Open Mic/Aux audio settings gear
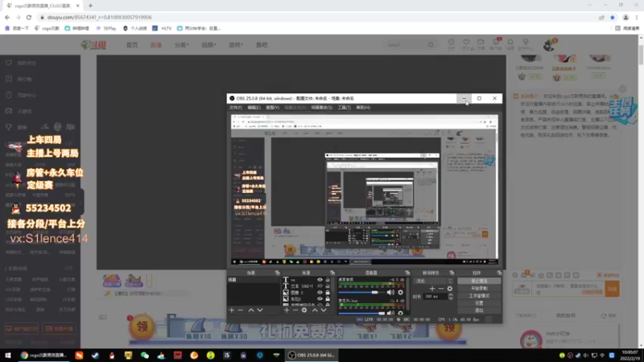Screen dimensions: 644x362 point(400,314)
